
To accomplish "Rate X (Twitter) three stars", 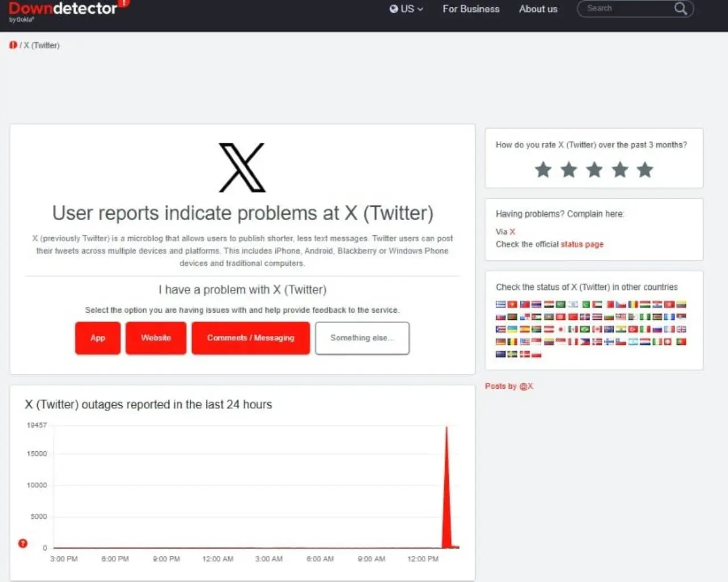I will pos(594,169).
